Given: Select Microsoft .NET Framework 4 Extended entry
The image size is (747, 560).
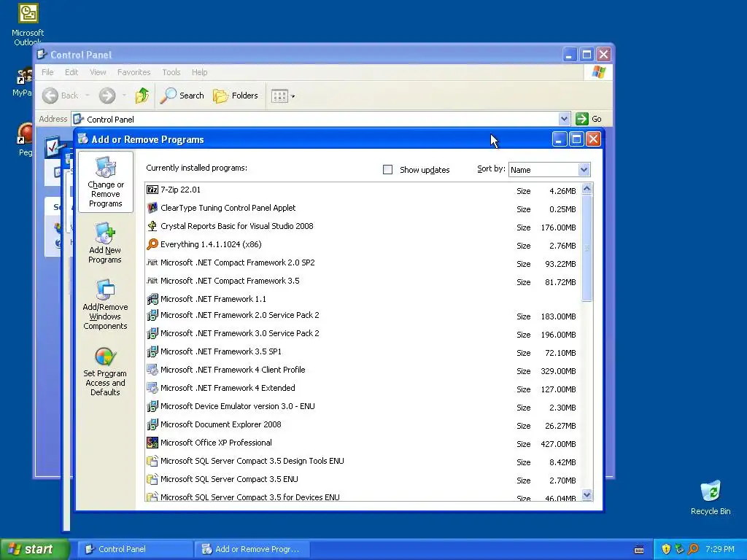Looking at the screenshot, I should tap(228, 388).
